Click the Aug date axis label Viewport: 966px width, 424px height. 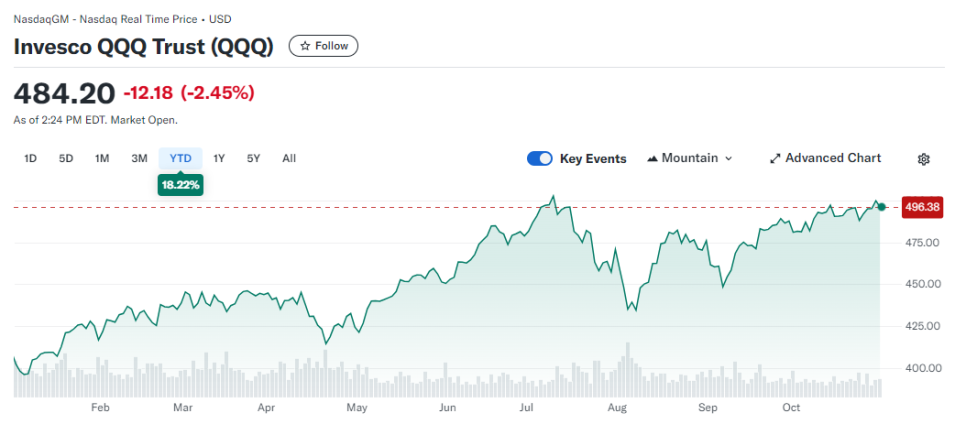[617, 407]
